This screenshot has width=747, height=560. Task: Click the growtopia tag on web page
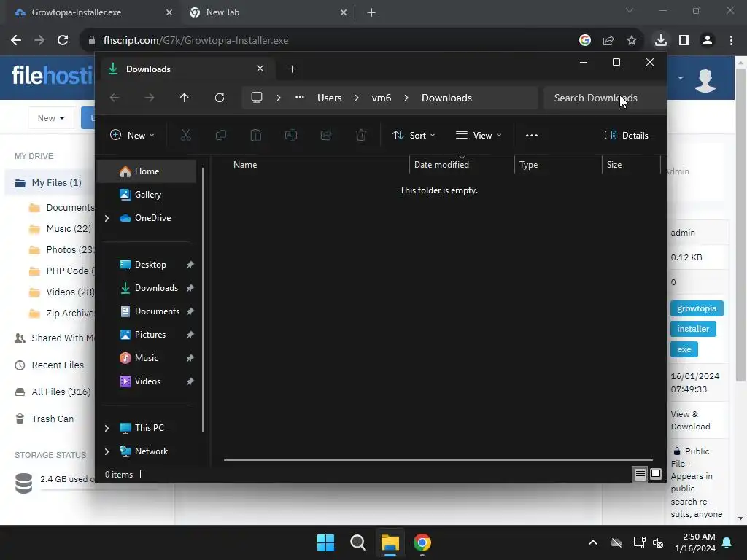coord(697,308)
